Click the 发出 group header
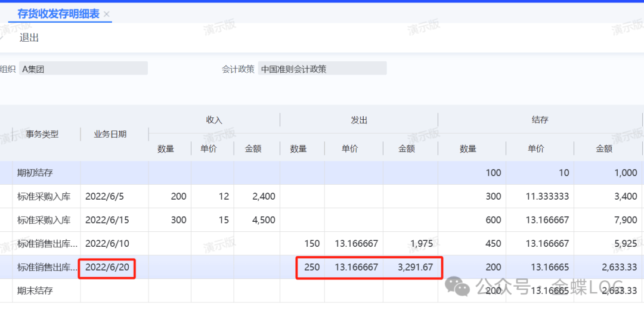 tap(359, 120)
